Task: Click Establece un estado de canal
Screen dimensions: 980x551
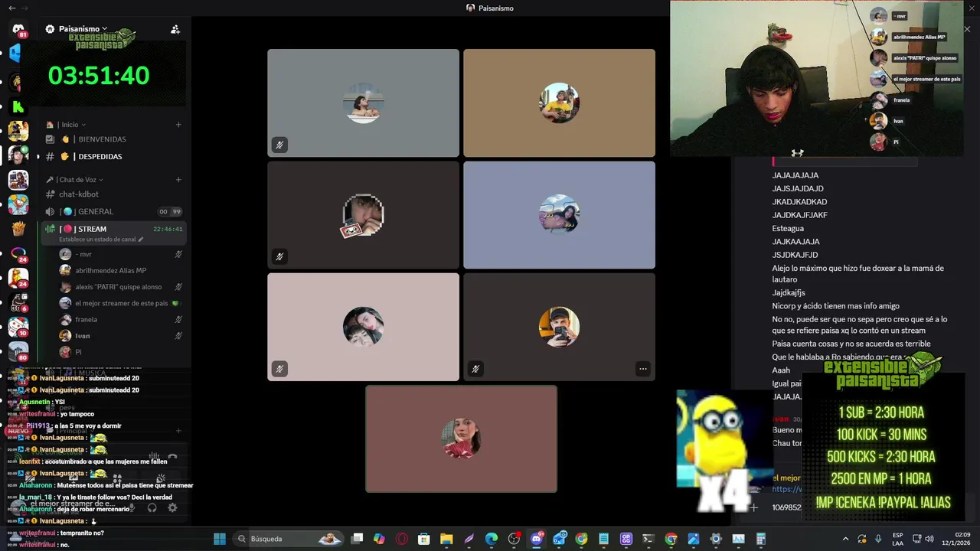Action: coord(97,240)
